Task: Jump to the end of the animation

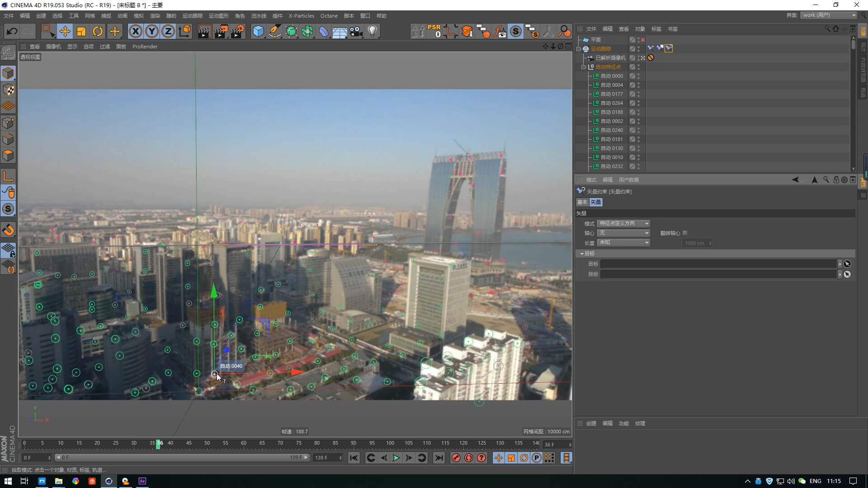Action: click(439, 458)
